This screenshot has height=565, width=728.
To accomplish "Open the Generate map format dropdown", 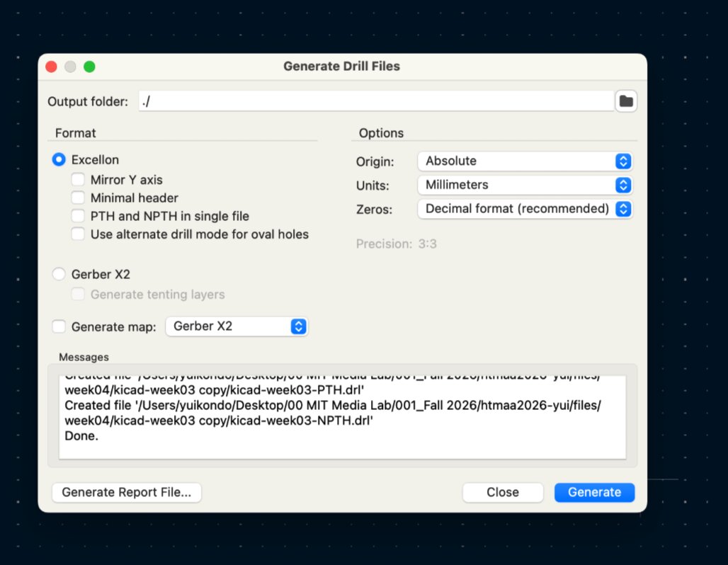I will click(x=237, y=326).
